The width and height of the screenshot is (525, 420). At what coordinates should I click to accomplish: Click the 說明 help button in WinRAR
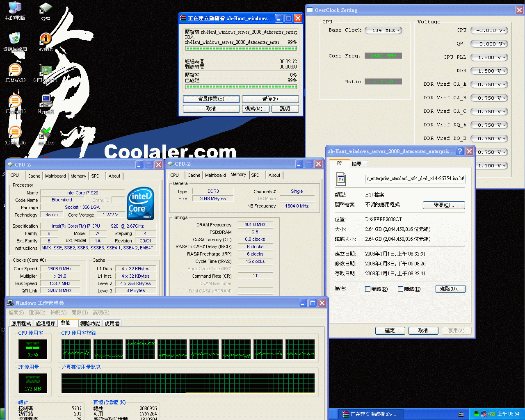(x=285, y=109)
